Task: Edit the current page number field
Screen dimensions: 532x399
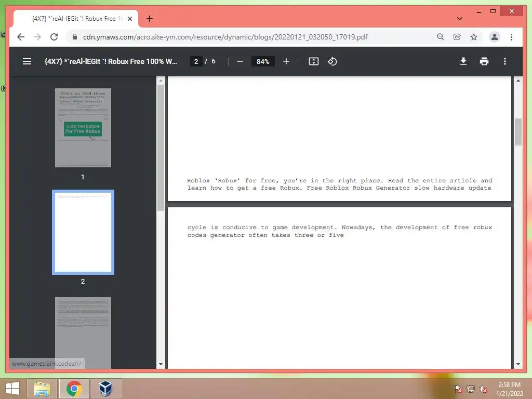Action: pyautogui.click(x=196, y=61)
